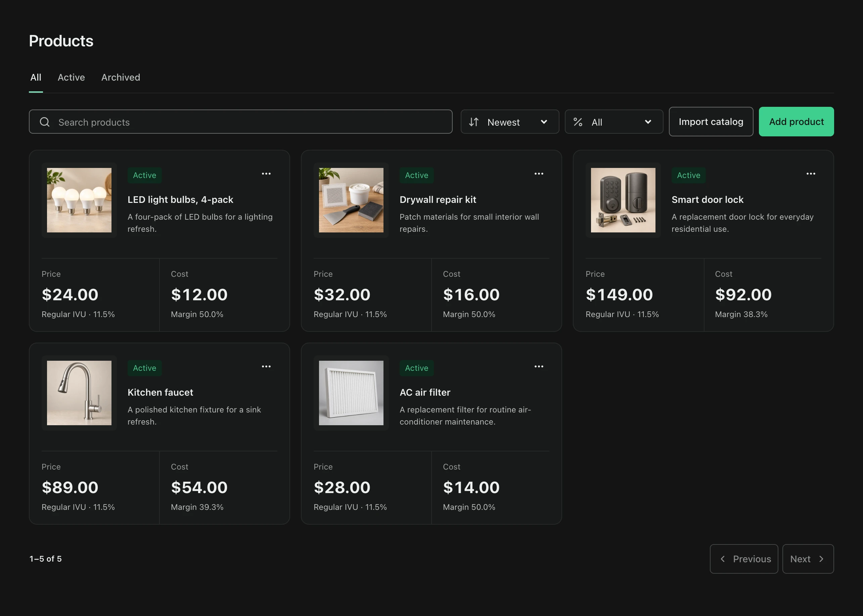Click the $24.00 price value
The image size is (863, 616).
point(70,295)
